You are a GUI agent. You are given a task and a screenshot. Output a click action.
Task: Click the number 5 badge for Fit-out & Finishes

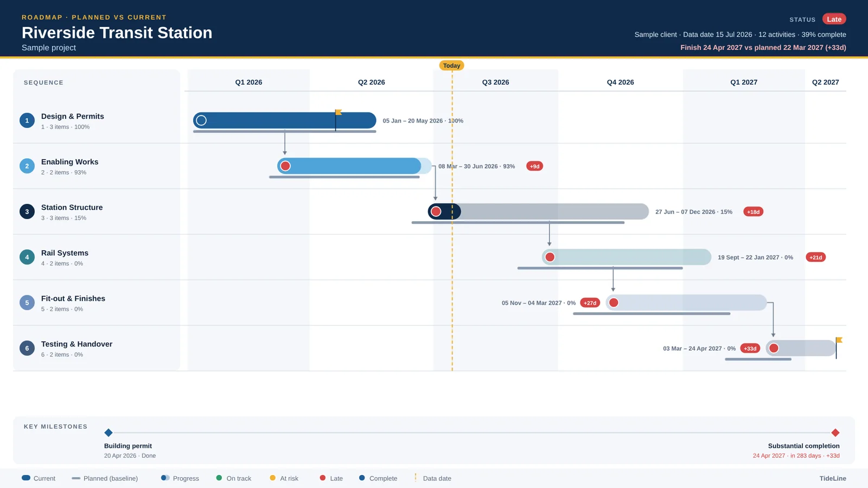(x=27, y=303)
